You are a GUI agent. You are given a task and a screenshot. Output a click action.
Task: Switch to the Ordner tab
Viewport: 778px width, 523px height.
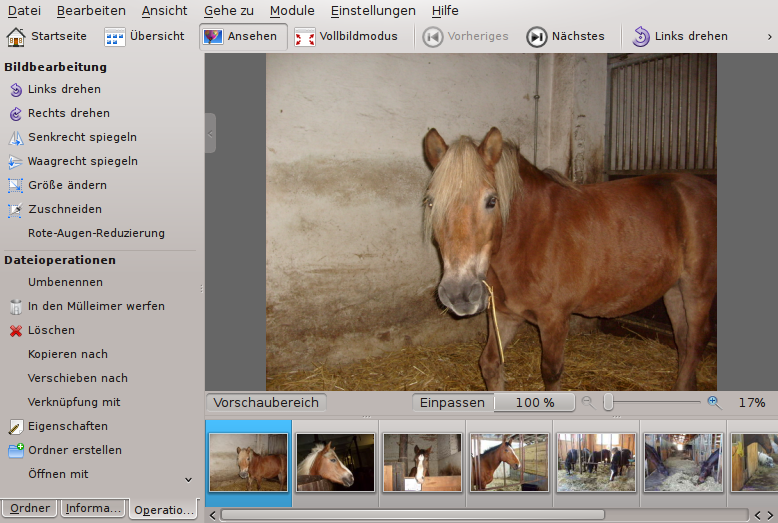(x=30, y=508)
